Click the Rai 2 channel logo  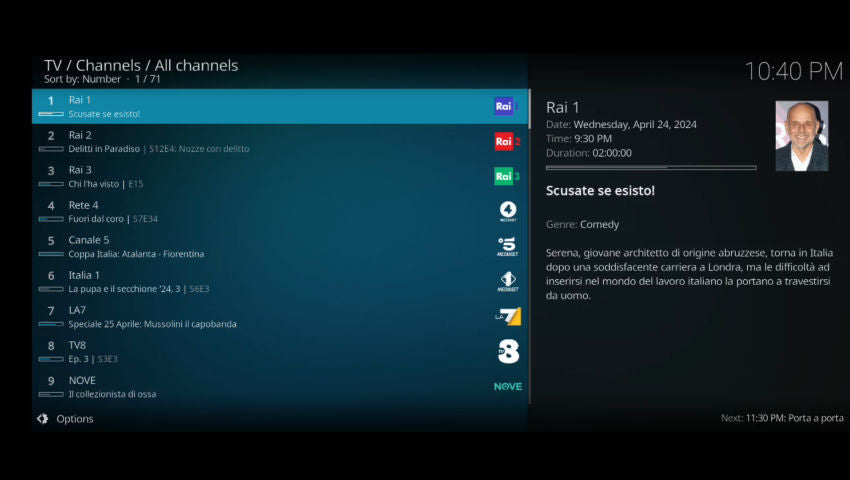tap(507, 142)
